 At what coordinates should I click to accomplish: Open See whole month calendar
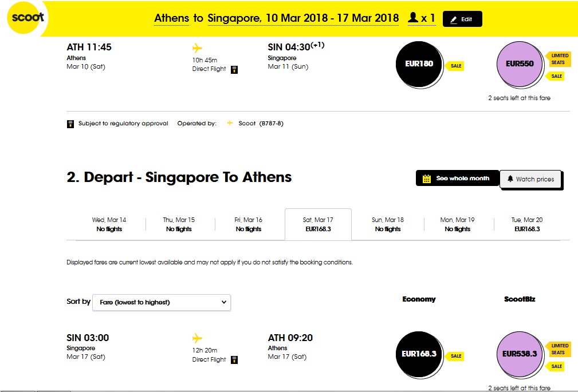click(x=458, y=179)
